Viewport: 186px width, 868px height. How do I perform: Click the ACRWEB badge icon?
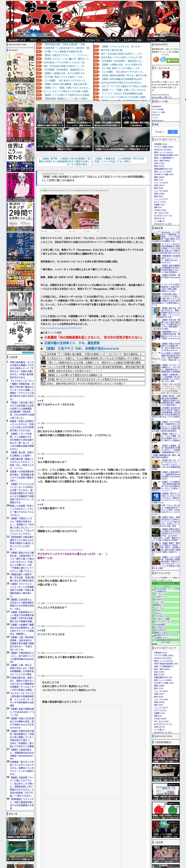(x=154, y=644)
